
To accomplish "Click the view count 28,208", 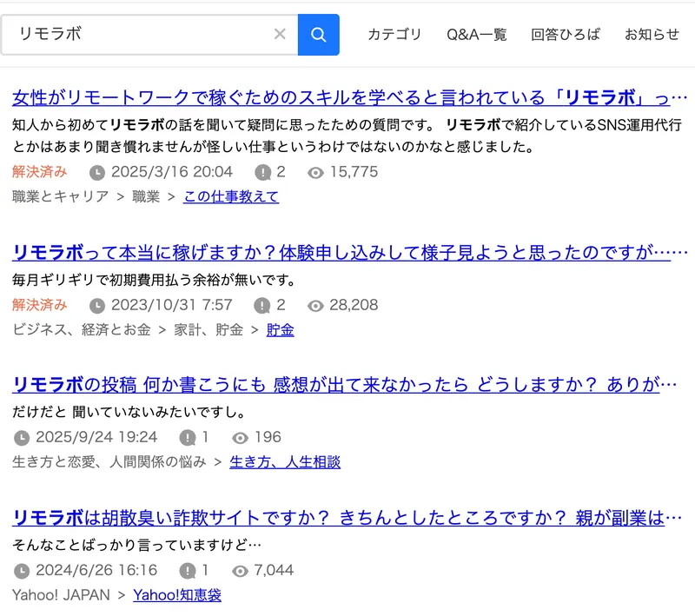I will 354,304.
